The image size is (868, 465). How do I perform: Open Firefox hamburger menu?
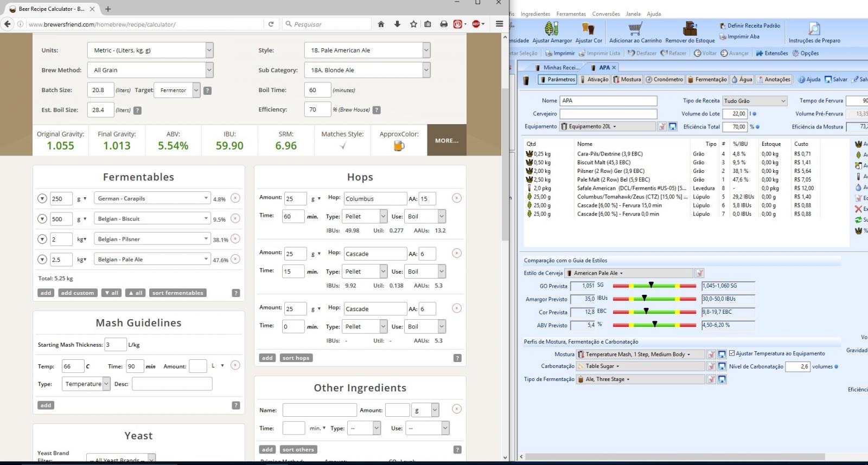499,24
